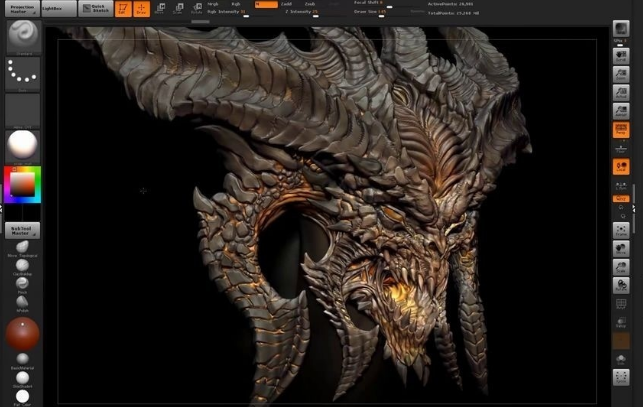Toggle Draw mode button
Screen dimensions: 643x407
[141, 9]
